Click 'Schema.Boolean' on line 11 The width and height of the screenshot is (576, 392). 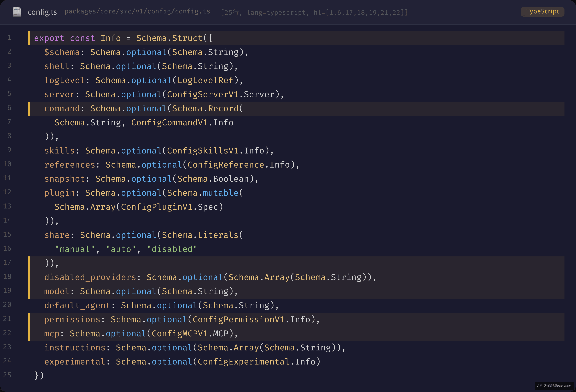(x=213, y=179)
